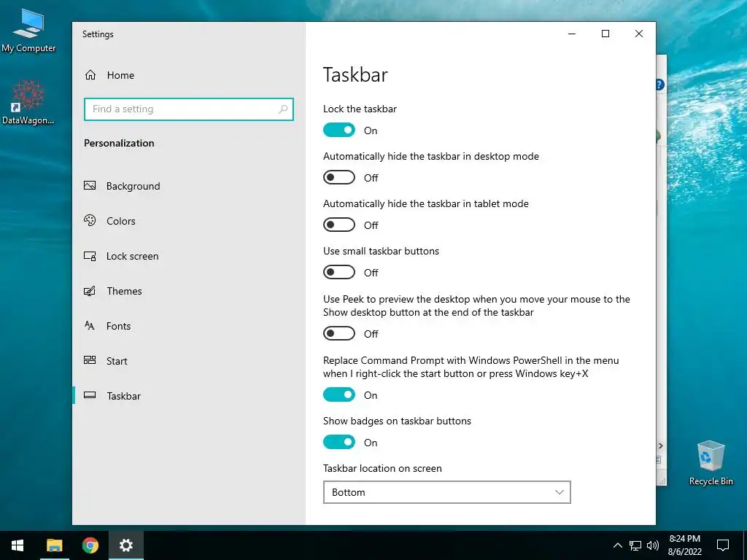Select the Start icon in sidebar
The height and width of the screenshot is (560, 747).
tap(90, 360)
